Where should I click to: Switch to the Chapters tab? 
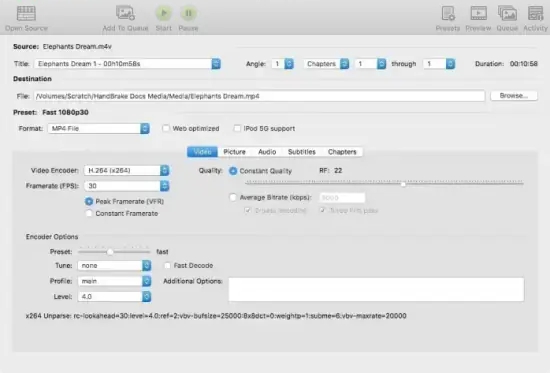[342, 152]
